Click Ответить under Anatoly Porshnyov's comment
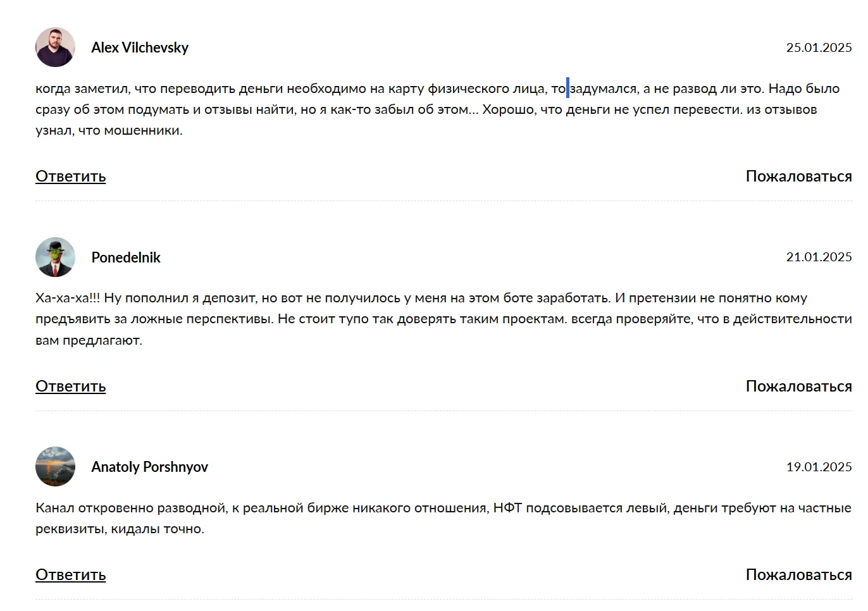The image size is (868, 611). [70, 574]
